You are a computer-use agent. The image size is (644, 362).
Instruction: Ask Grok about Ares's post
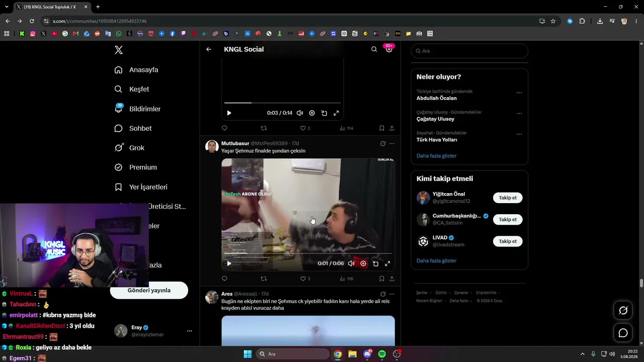[x=383, y=294]
